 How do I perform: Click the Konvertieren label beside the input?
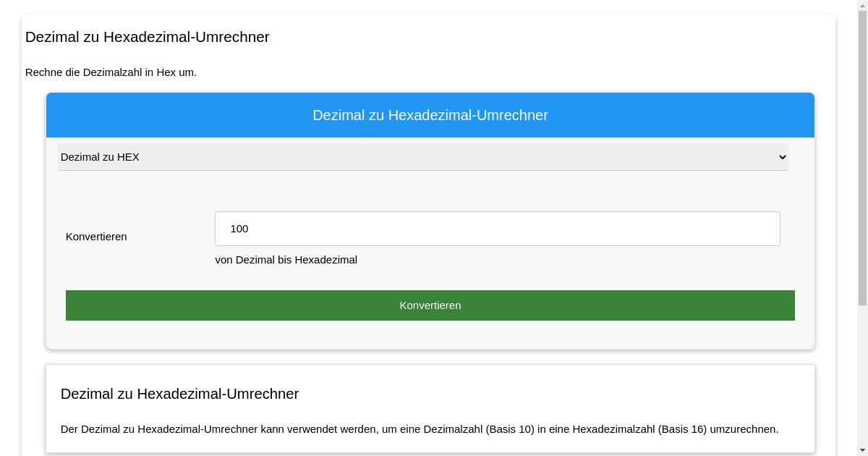pos(96,237)
